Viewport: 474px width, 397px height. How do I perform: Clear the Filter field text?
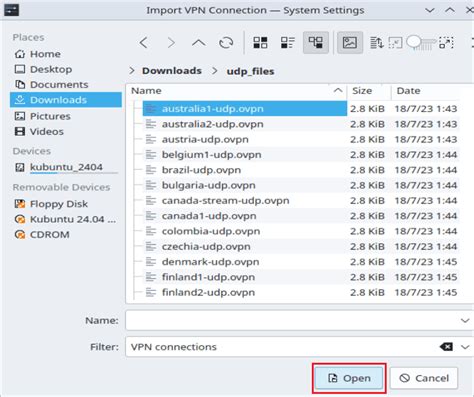[x=446, y=347]
